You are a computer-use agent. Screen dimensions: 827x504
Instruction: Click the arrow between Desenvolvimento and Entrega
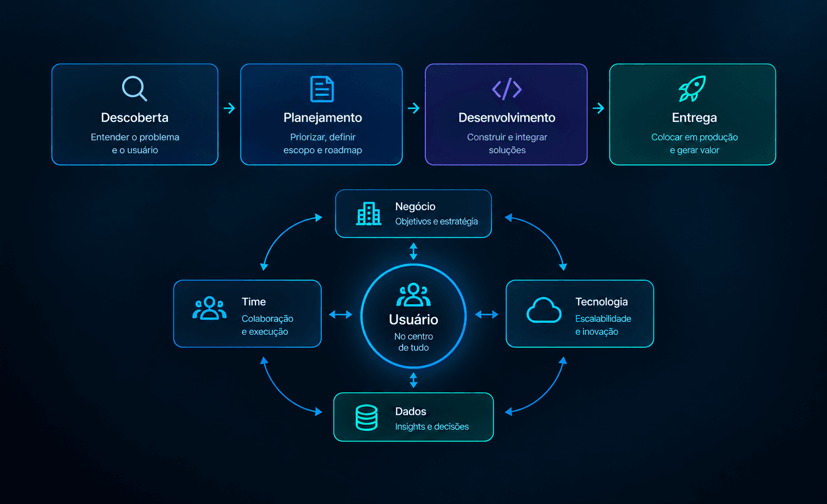[598, 108]
